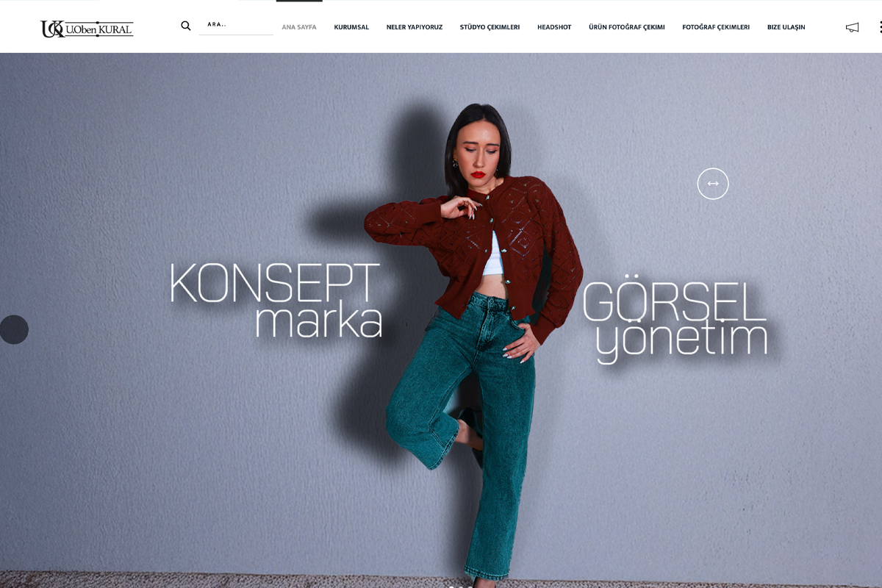Viewport: 882px width, 588px height.
Task: Open STÜDYO ÇEKİMLERİ menu
Action: (x=490, y=27)
